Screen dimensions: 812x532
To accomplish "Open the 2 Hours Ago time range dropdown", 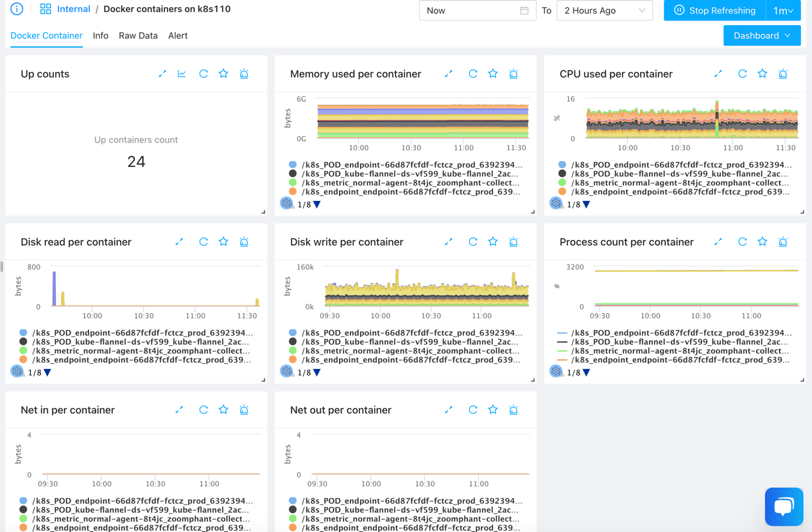I will 604,11.
